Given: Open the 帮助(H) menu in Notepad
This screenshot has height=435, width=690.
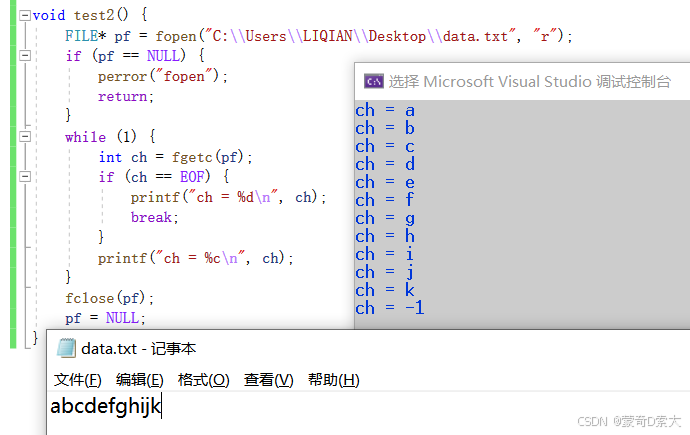Looking at the screenshot, I should [x=334, y=380].
